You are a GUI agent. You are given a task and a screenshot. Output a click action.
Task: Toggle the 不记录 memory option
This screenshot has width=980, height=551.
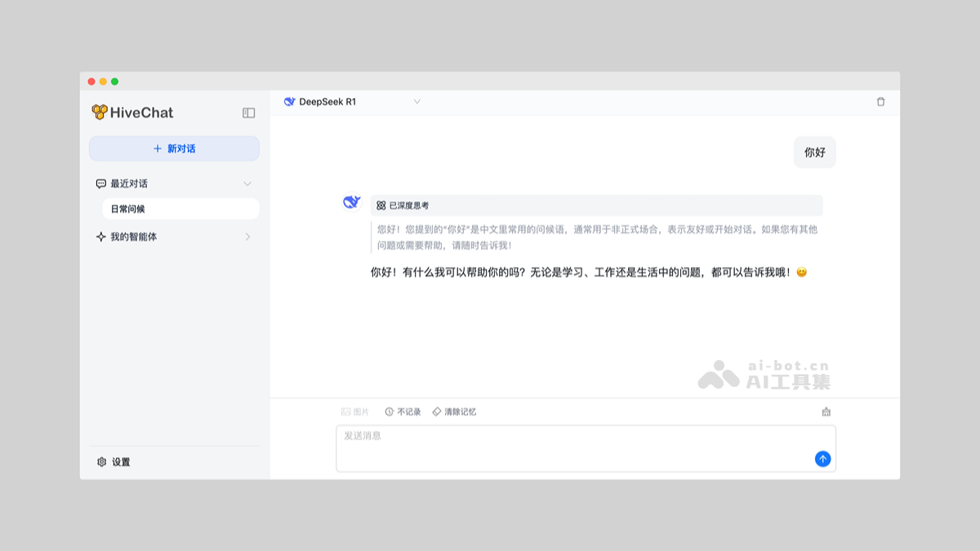404,411
